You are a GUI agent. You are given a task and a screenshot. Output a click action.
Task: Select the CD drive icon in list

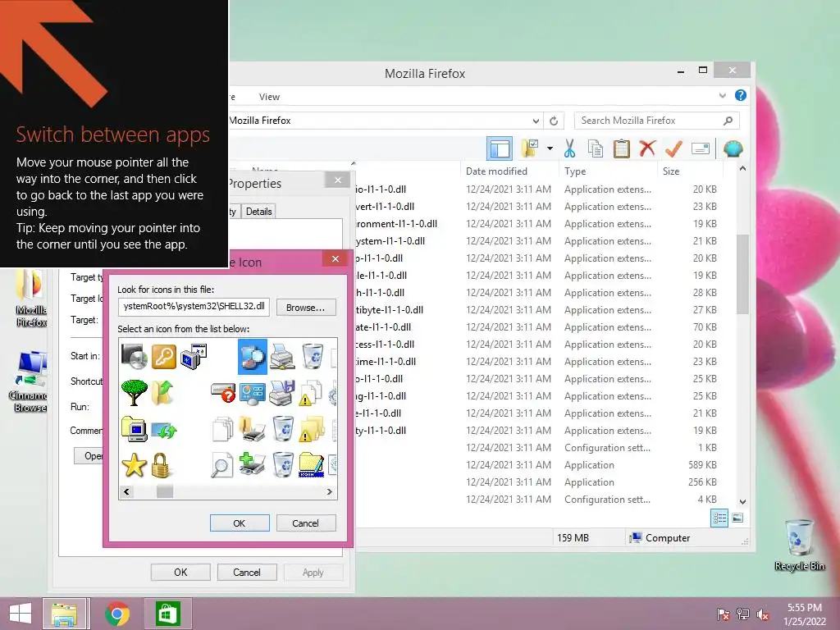click(x=134, y=356)
